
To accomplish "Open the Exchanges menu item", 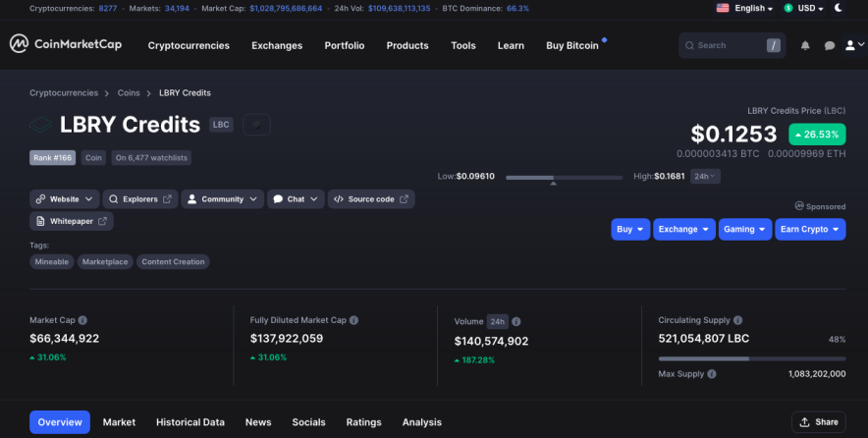I will [277, 45].
